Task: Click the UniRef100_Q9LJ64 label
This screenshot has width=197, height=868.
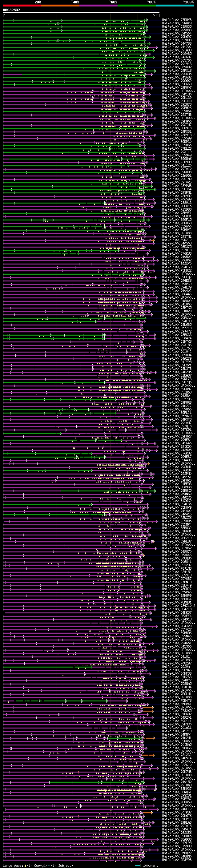Action: tap(177, 189)
